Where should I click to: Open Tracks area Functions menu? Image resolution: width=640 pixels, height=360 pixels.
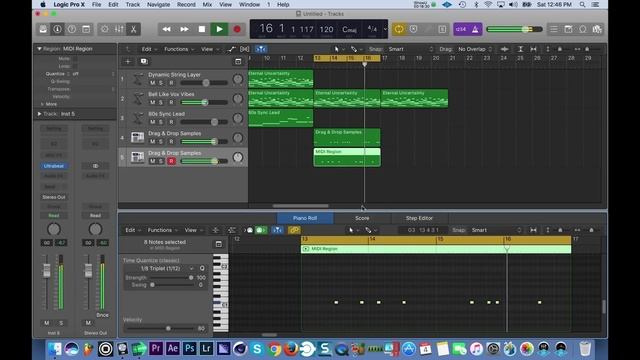point(179,49)
